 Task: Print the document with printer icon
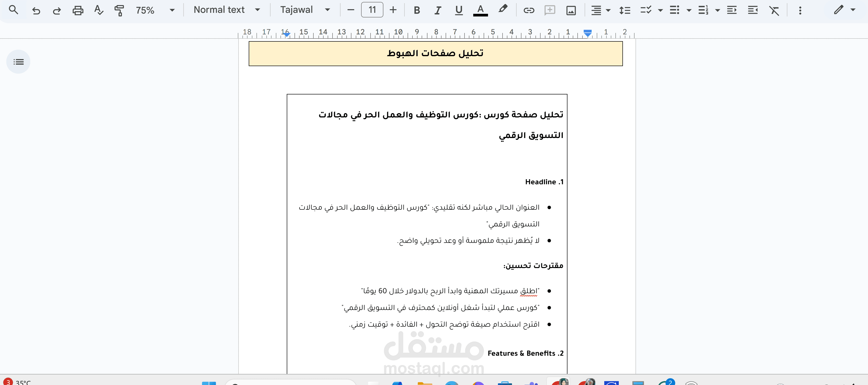pyautogui.click(x=78, y=10)
